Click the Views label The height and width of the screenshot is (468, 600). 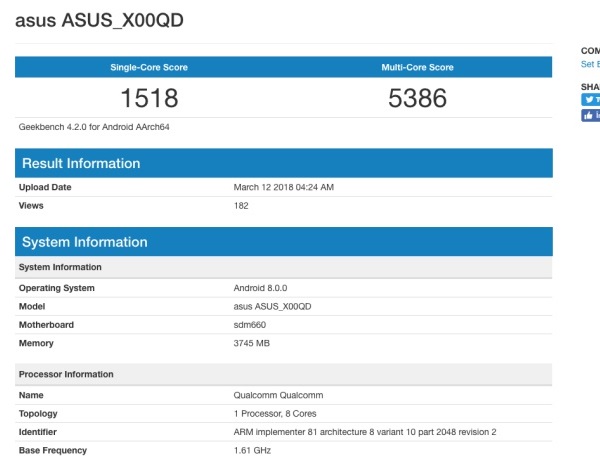pos(31,205)
